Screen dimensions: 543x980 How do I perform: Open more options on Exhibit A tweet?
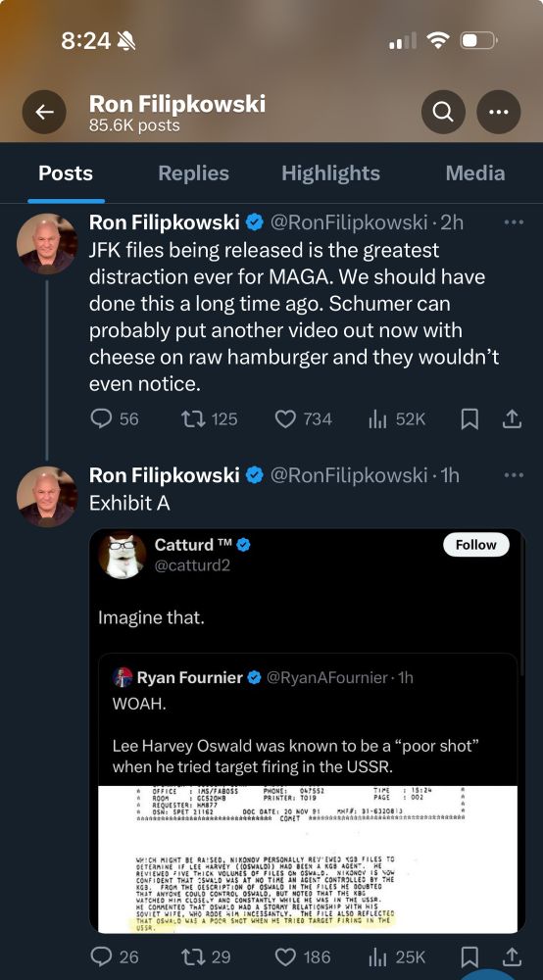tap(514, 475)
